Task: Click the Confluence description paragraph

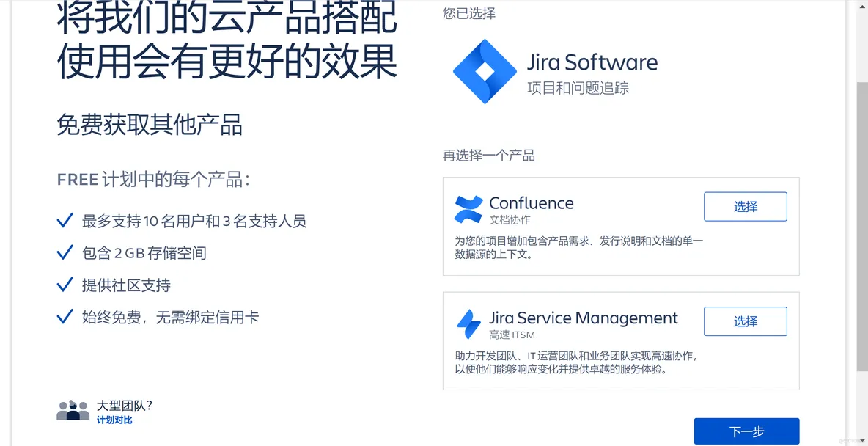Action: (x=579, y=248)
